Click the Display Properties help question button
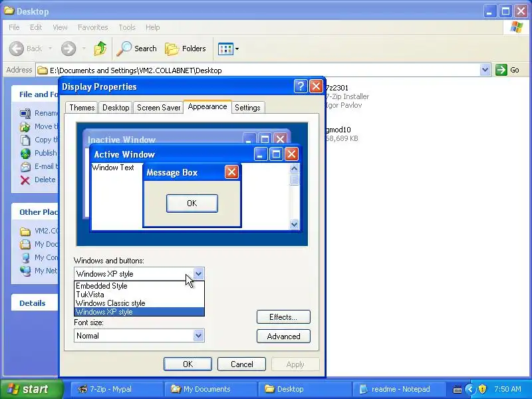Screen dimensions: 532x399 301,86
